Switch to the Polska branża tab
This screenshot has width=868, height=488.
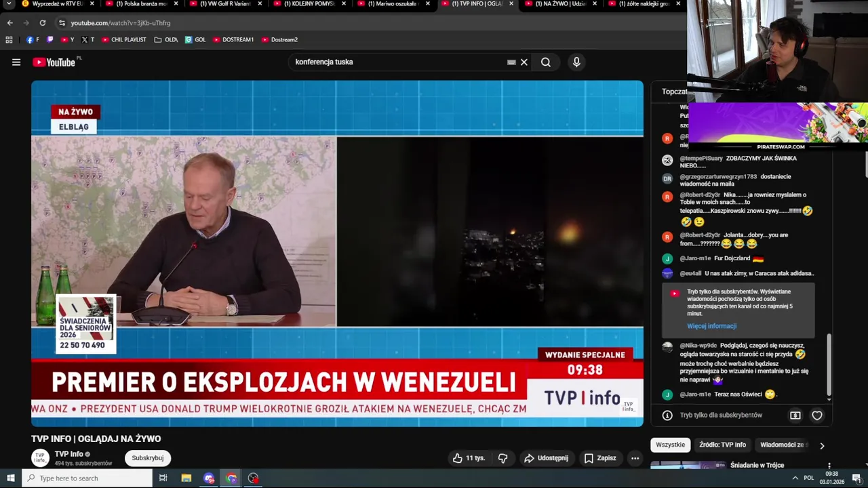coord(142,4)
